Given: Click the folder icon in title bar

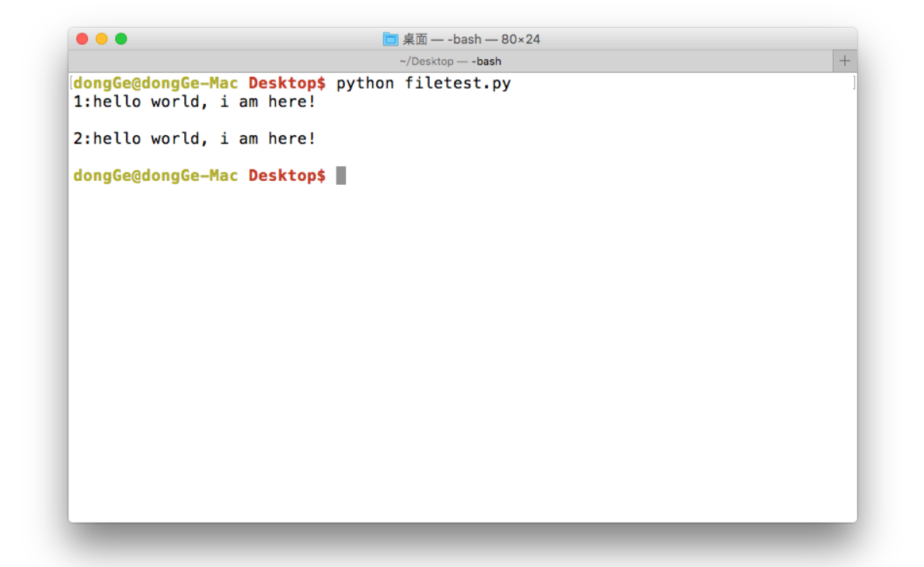Looking at the screenshot, I should click(390, 40).
